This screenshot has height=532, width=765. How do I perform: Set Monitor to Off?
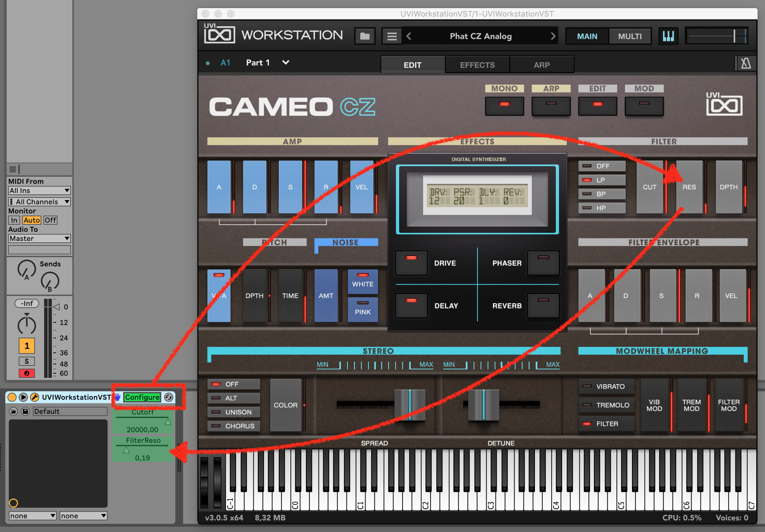tap(50, 220)
